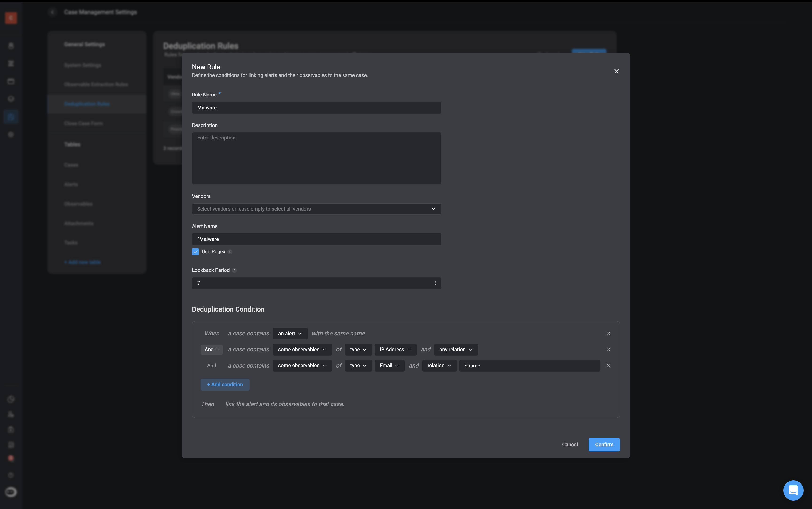This screenshot has width=812, height=509.
Task: Click the Add condition button
Action: [225, 384]
